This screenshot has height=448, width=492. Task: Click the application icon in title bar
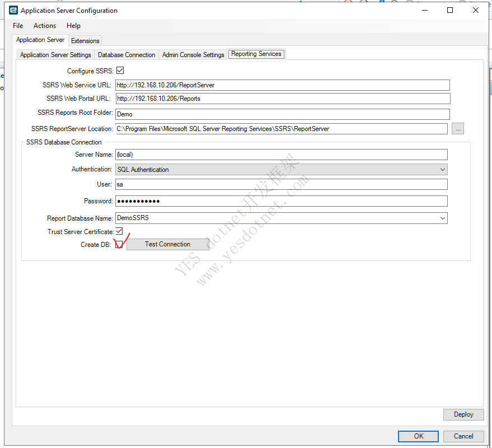(x=13, y=10)
